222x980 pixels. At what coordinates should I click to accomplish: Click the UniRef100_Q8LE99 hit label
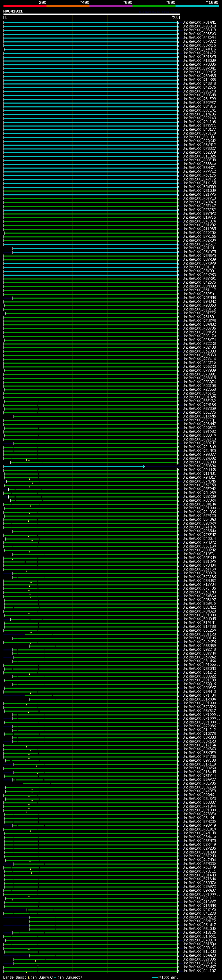[x=199, y=99]
